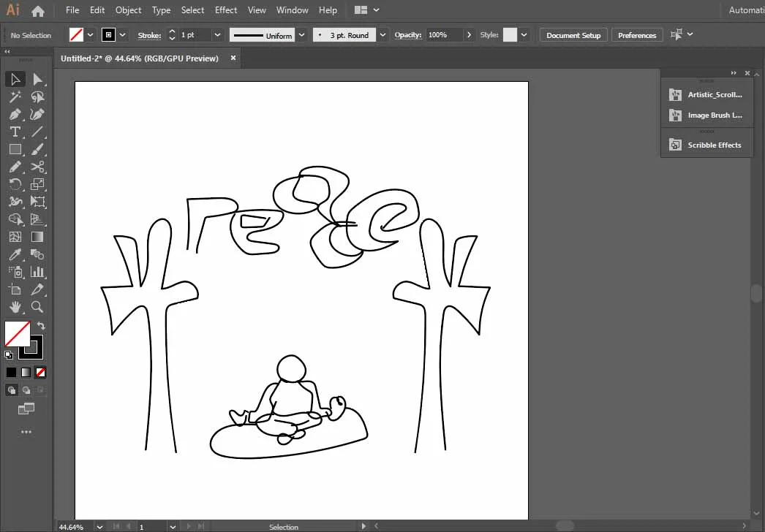Activate the Zoom tool

[x=37, y=307]
